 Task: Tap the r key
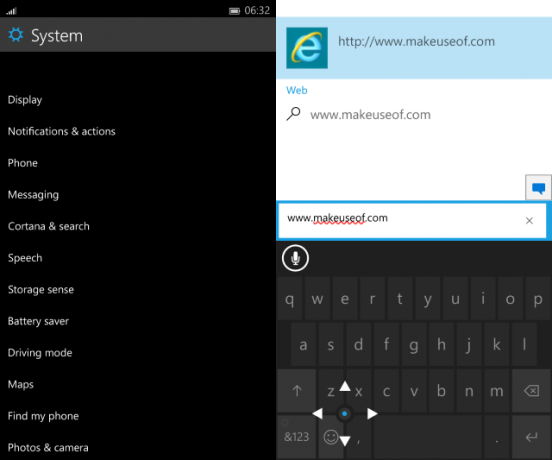click(372, 299)
